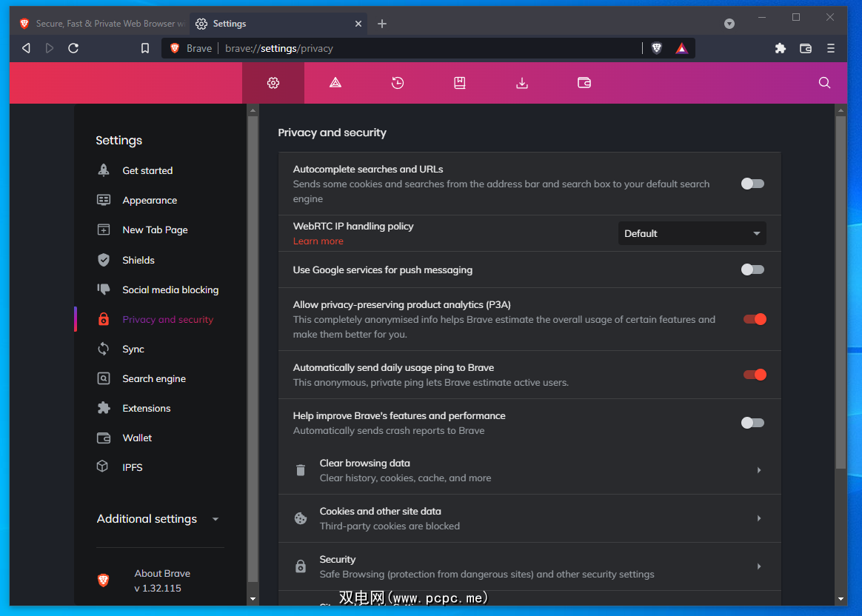Enable Autocomplete searches and URLs toggle

(x=752, y=184)
